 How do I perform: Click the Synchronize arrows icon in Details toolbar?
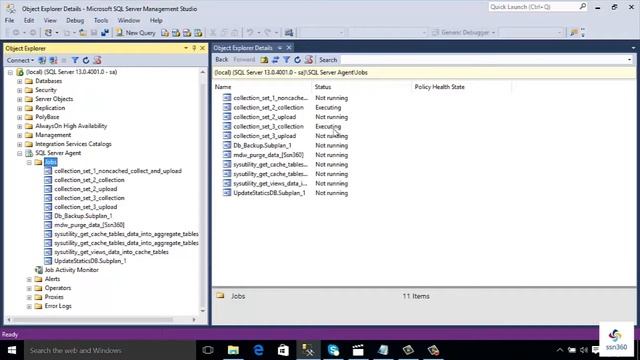(276, 60)
